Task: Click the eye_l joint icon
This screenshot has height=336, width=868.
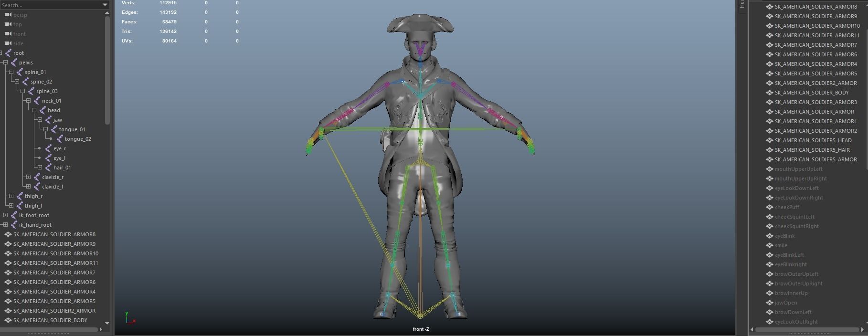Action: (x=48, y=158)
